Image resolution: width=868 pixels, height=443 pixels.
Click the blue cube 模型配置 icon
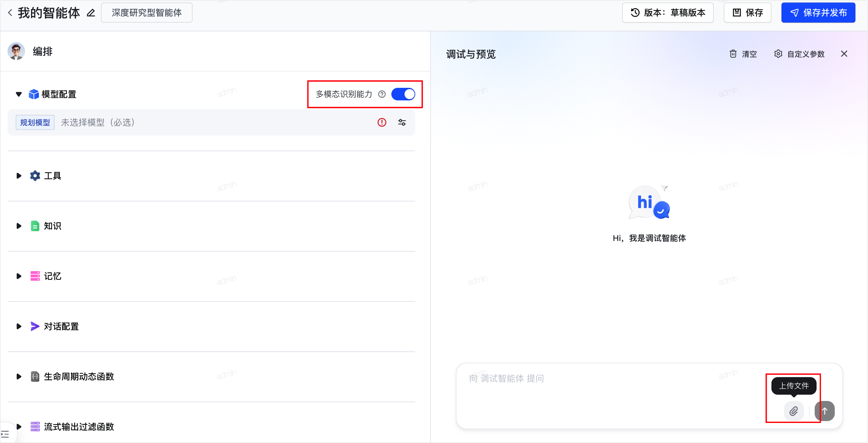click(x=34, y=94)
